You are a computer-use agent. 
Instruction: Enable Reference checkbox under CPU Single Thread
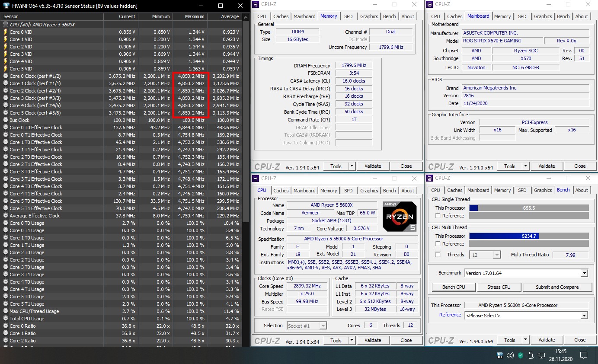pos(438,216)
